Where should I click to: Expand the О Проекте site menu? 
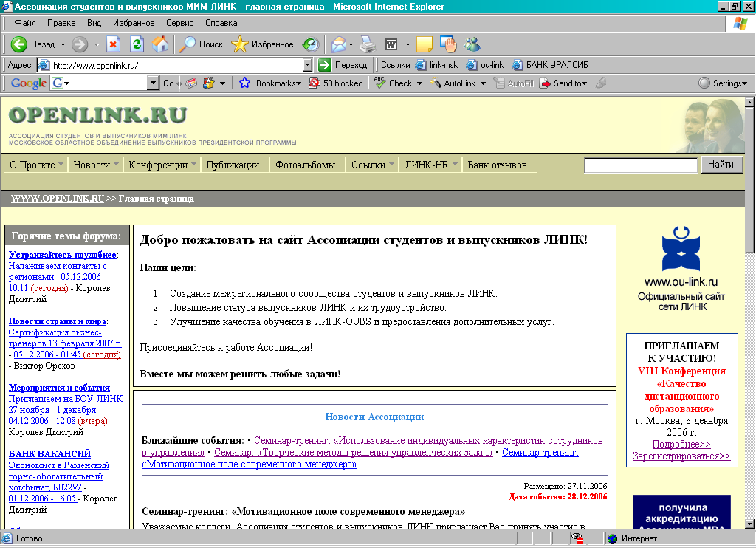coord(37,165)
